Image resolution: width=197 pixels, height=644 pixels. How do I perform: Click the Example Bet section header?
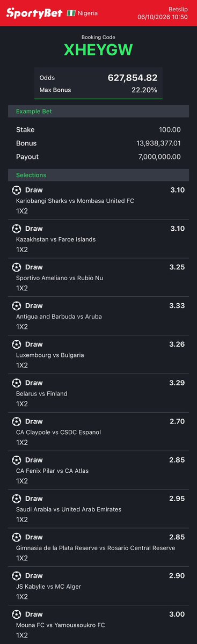point(98,111)
